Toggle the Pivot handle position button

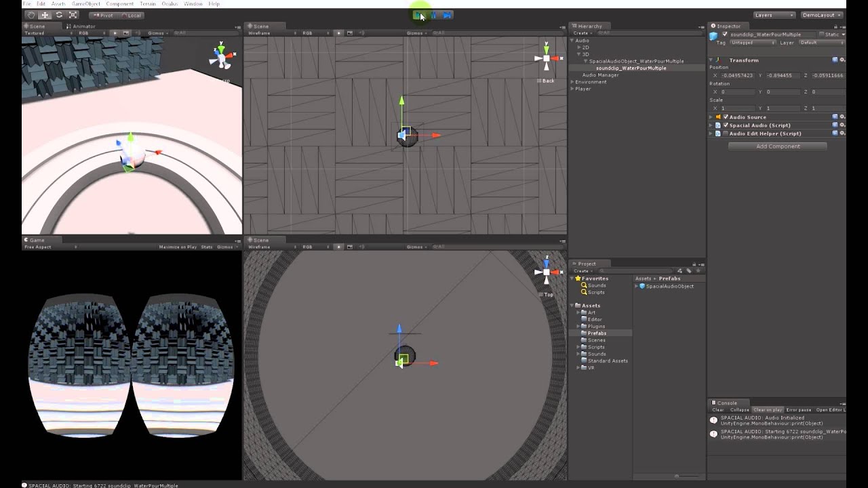click(x=102, y=15)
